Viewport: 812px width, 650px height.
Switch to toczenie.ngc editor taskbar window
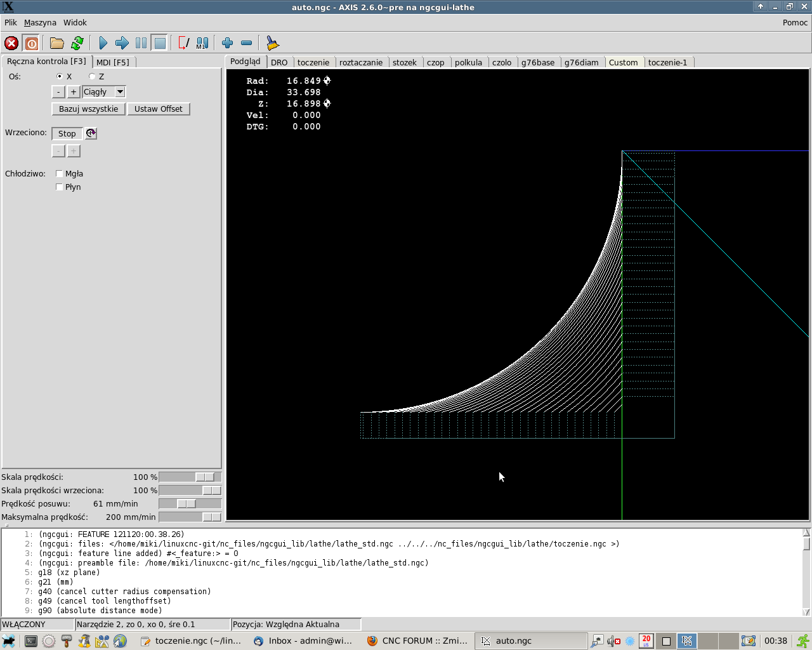point(192,641)
